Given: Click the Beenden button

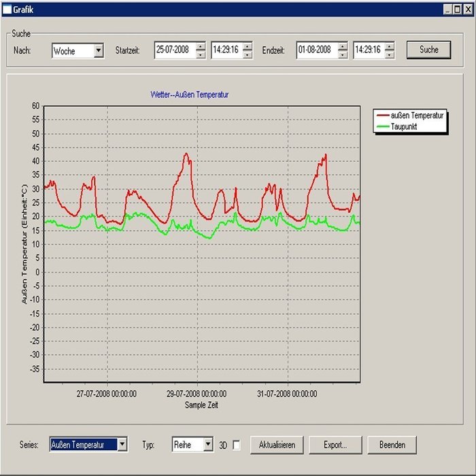Looking at the screenshot, I should click(392, 445).
